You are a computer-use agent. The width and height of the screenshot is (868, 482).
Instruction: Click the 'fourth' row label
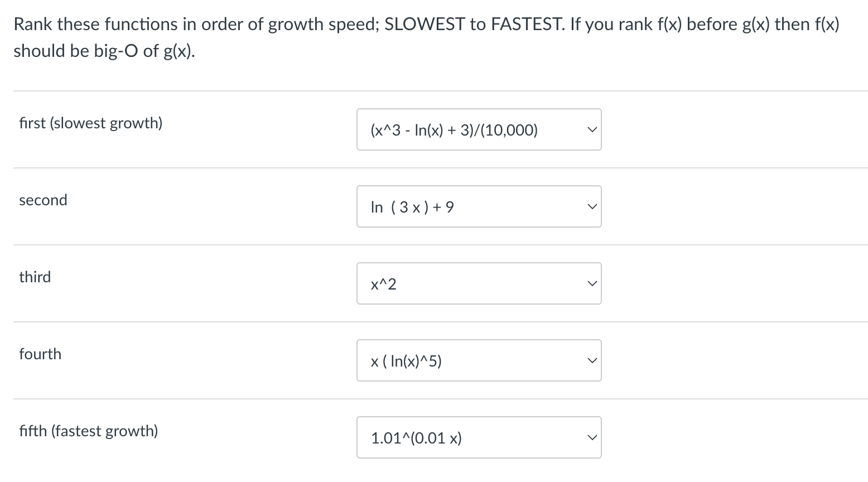(x=40, y=354)
